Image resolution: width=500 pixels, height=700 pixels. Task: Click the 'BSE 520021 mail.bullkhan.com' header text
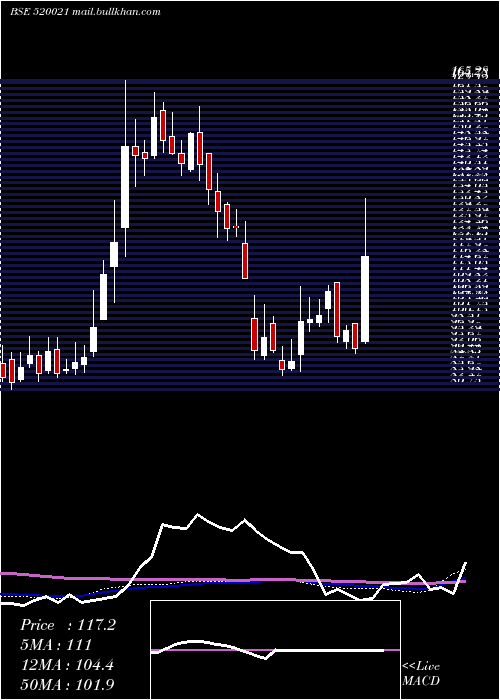(x=85, y=12)
